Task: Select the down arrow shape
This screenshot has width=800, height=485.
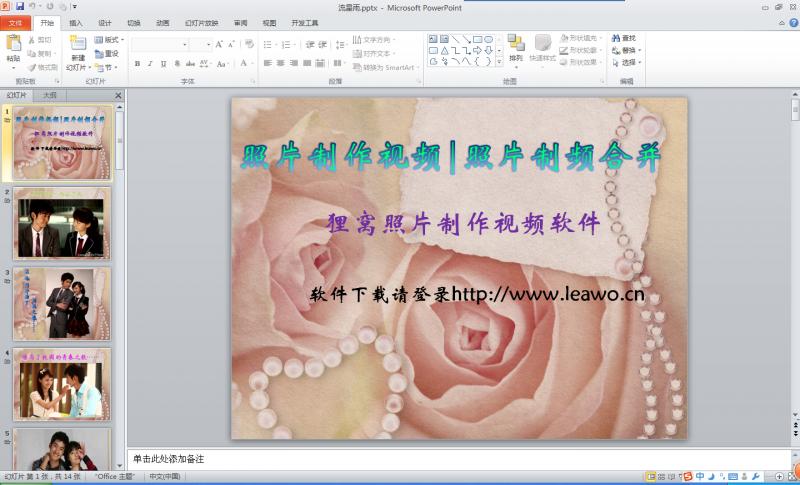Action: click(x=488, y=50)
